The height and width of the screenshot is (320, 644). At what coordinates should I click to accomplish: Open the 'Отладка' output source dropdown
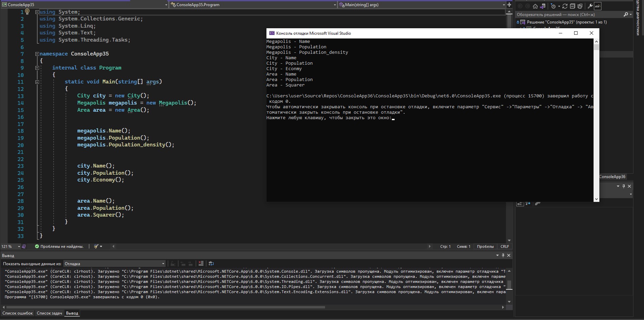point(114,264)
